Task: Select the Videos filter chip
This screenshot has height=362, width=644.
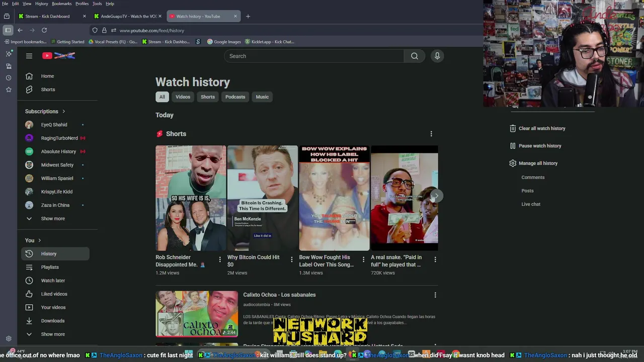Action: (x=183, y=97)
